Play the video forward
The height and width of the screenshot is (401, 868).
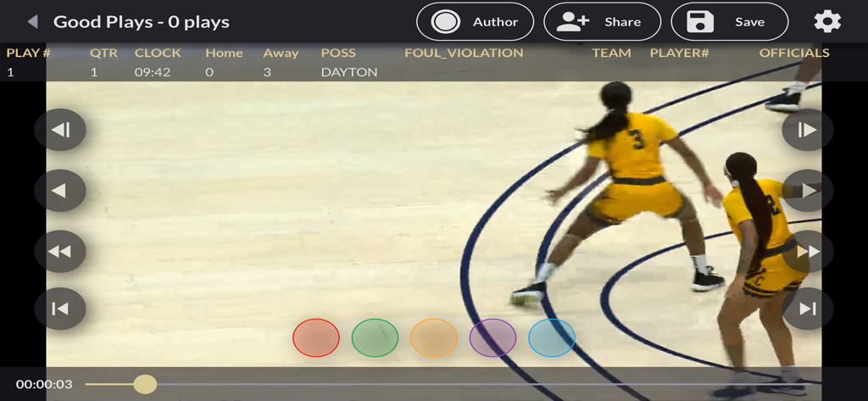(808, 191)
